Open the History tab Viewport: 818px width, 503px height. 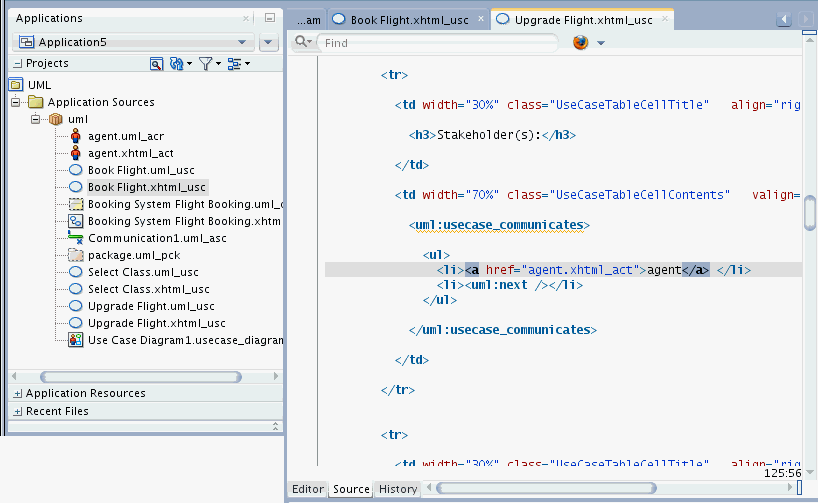[398, 489]
